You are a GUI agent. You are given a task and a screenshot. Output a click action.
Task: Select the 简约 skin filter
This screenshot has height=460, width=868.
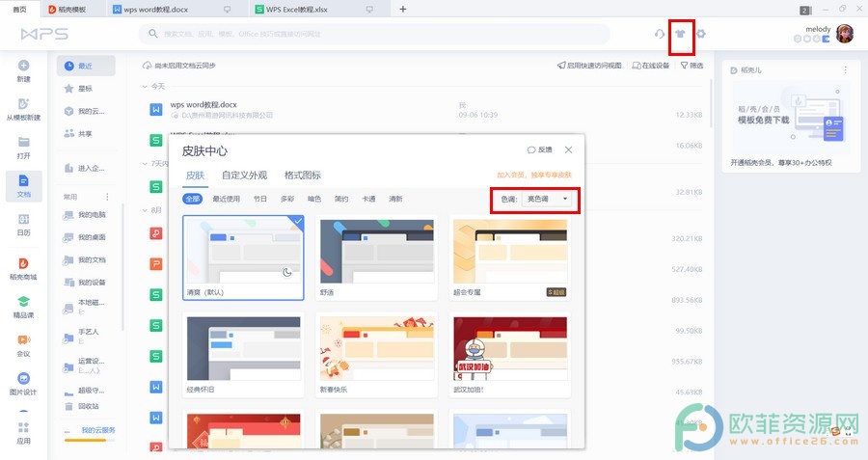click(x=341, y=199)
